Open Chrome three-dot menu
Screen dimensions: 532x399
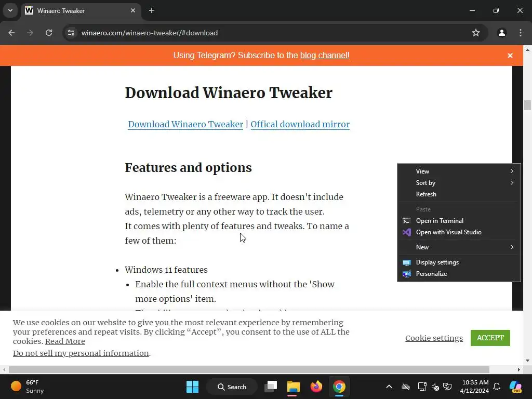[x=521, y=33]
